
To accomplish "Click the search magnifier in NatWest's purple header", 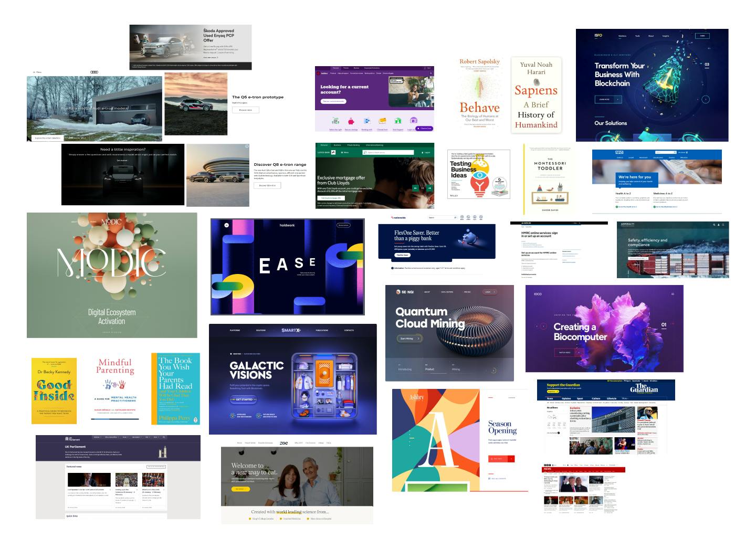I will (430, 73).
